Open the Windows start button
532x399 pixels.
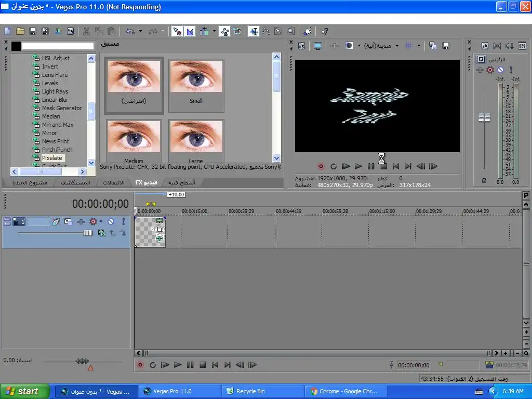click(24, 391)
